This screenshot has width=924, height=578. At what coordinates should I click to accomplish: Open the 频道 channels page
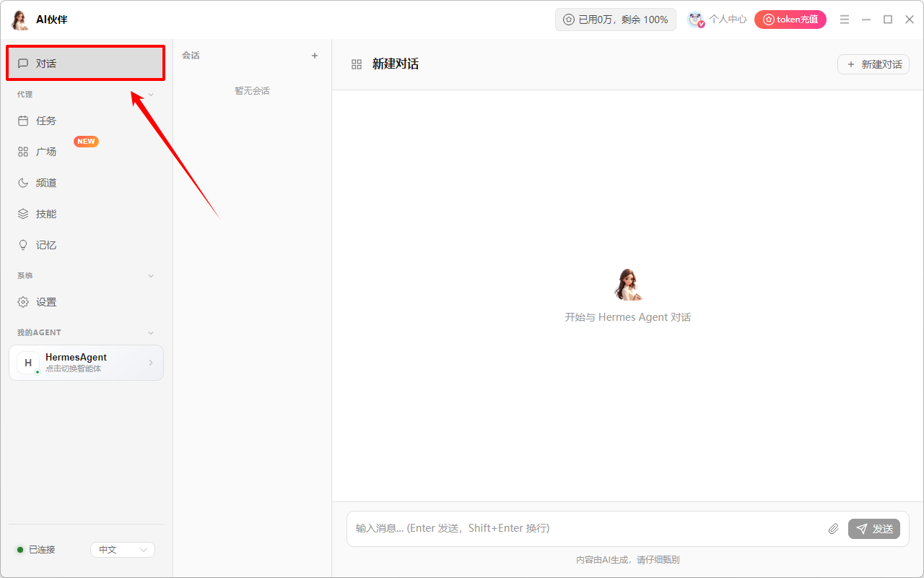pos(86,183)
